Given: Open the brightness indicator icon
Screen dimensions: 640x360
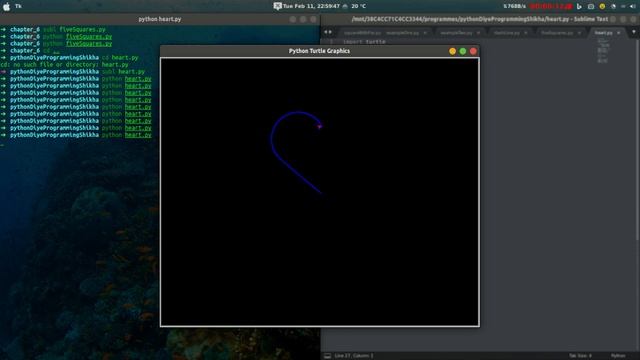Looking at the screenshot, I should (x=613, y=6).
